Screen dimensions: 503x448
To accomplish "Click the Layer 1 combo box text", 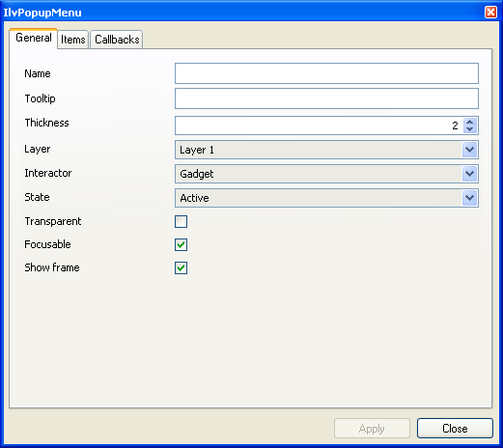I will pyautogui.click(x=197, y=150).
